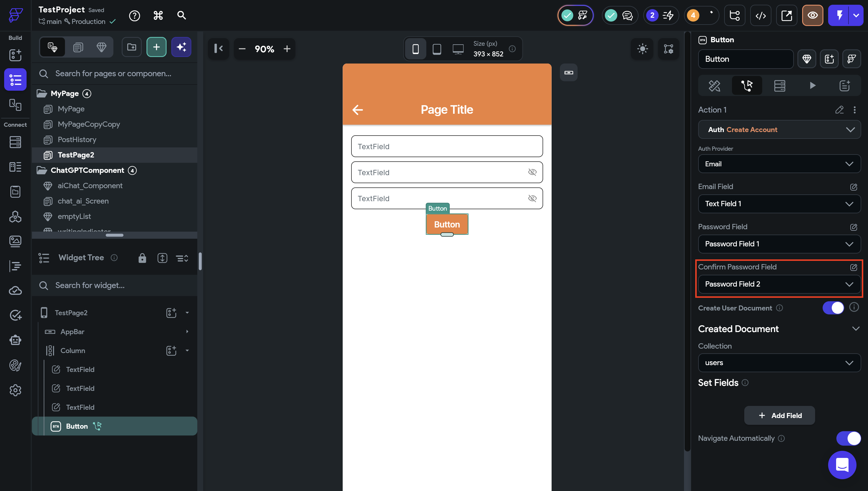Lock the widget tree with padlock icon

pyautogui.click(x=142, y=258)
